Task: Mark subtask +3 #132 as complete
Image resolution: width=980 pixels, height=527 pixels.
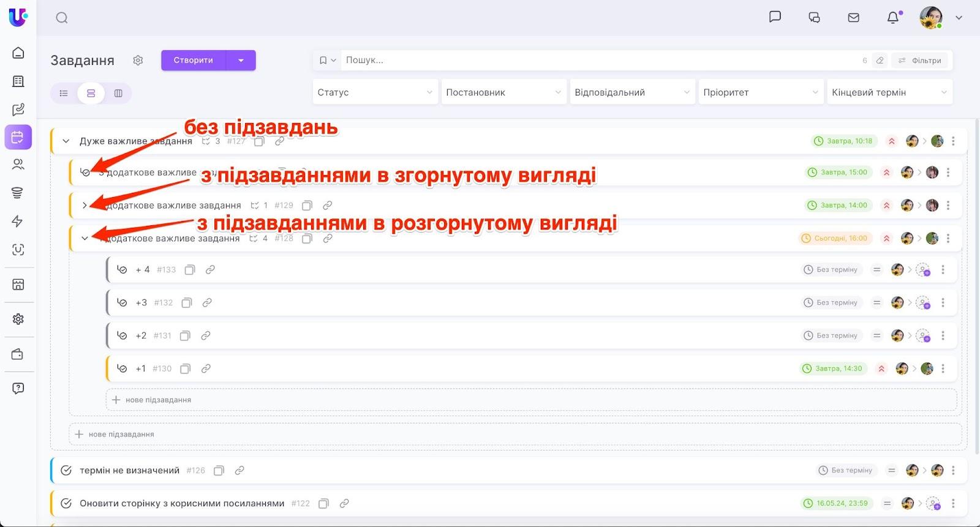Action: click(122, 302)
